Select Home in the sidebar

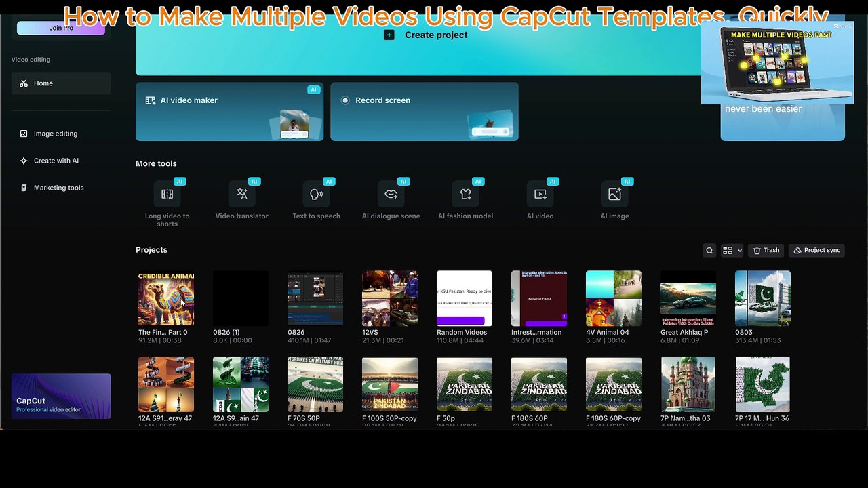61,83
